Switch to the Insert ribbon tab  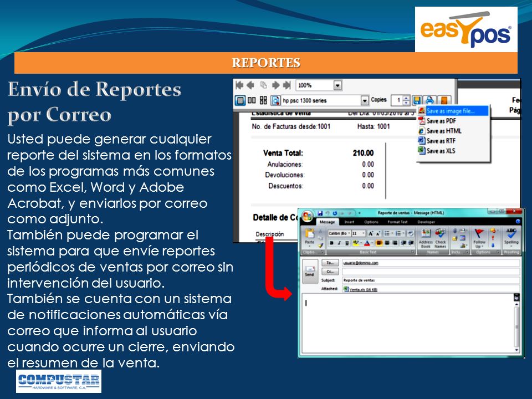(349, 222)
